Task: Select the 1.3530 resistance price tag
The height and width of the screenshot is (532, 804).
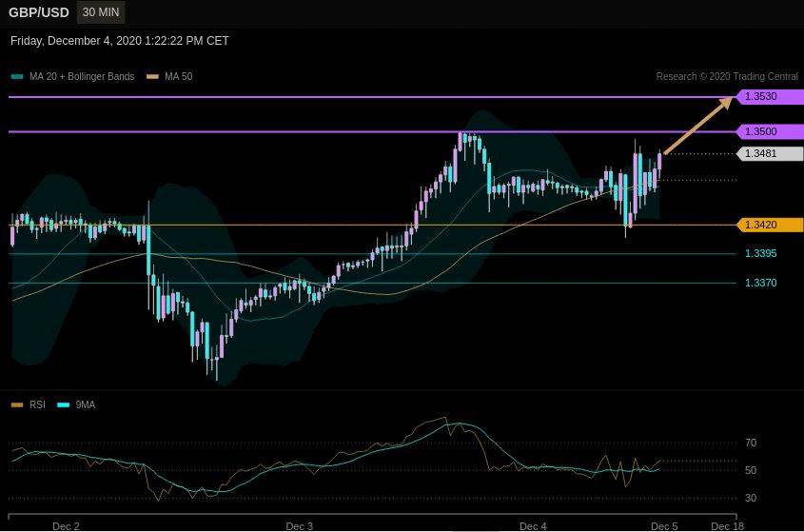Action: pos(770,96)
